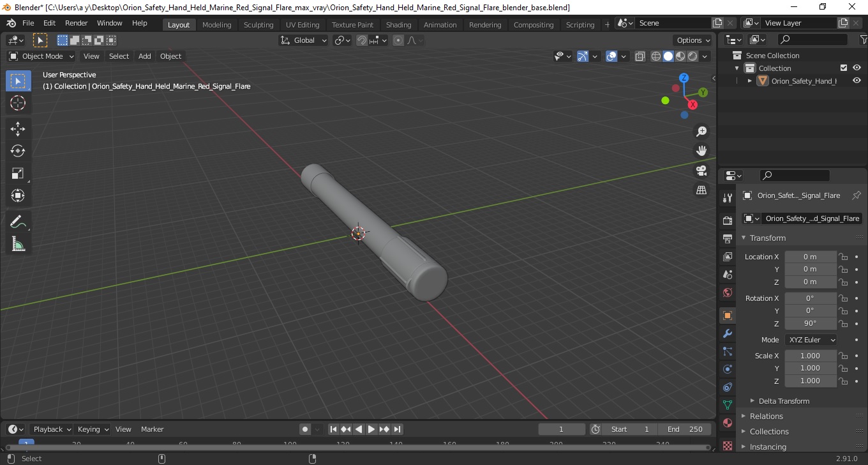The height and width of the screenshot is (465, 868).
Task: Open the Global transform orientation dropdown
Action: coord(304,40)
